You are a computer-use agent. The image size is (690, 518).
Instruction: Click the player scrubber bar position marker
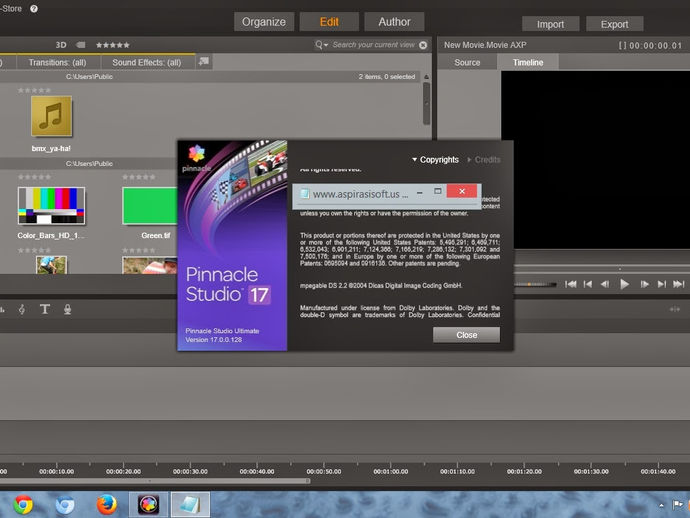(620, 268)
